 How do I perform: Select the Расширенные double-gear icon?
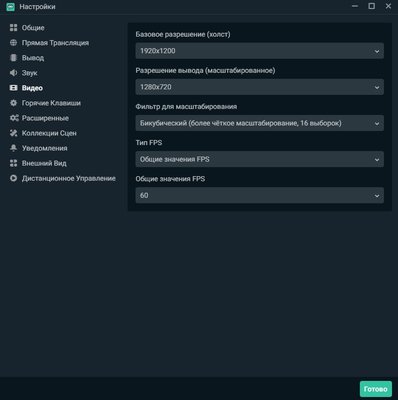14,118
